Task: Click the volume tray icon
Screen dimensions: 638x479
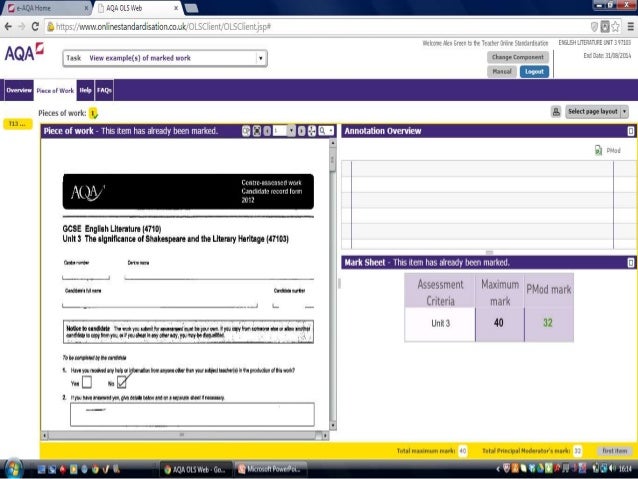Action: tap(612, 469)
